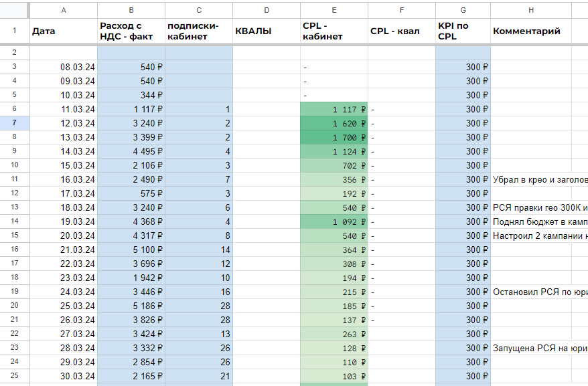Image resolution: width=588 pixels, height=386 pixels.
Task: Click the 'Расход с НДС - факт' header cell
Action: tap(131, 31)
